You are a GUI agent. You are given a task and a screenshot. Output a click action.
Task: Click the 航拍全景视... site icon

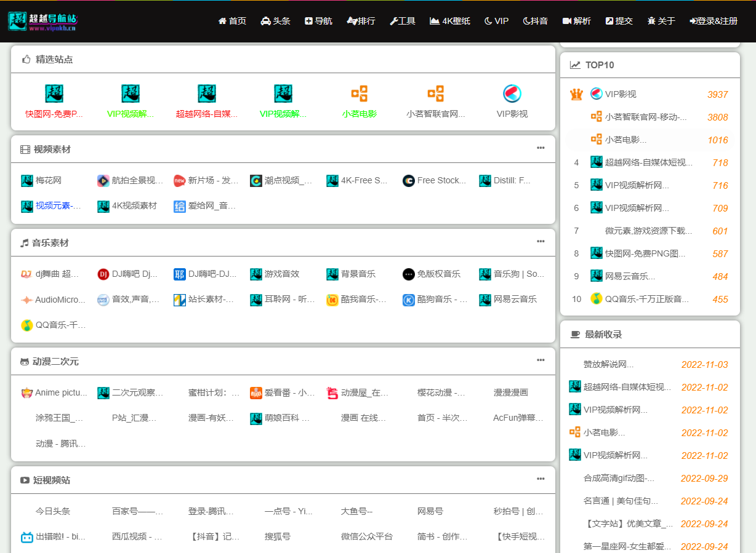[103, 181]
